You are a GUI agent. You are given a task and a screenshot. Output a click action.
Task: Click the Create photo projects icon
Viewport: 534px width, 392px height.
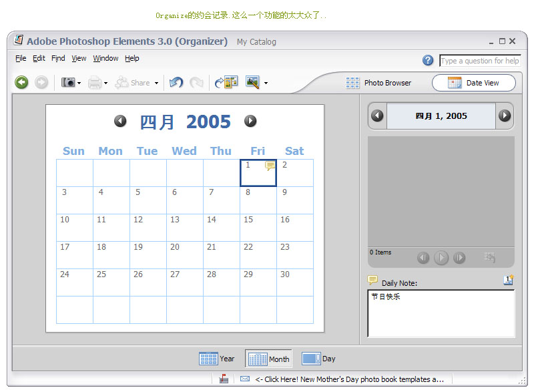tap(226, 82)
